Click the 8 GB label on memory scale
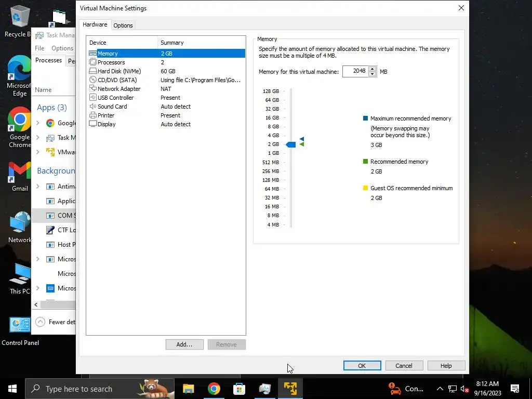The image size is (532, 399). [273, 126]
